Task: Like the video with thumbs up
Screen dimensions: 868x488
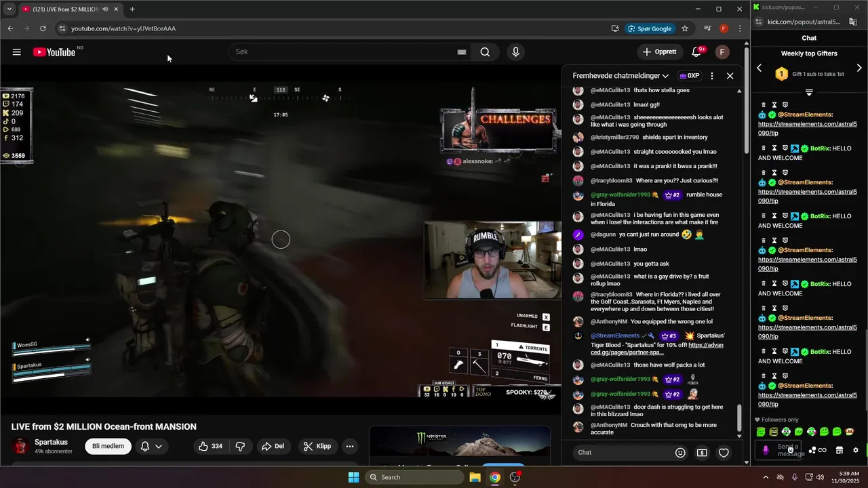Action: pos(210,446)
